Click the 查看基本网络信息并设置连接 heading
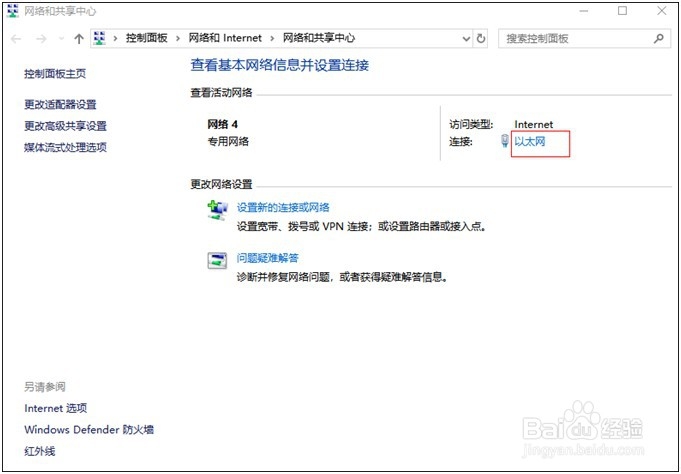Screen dimensions: 681x474 click(x=280, y=65)
